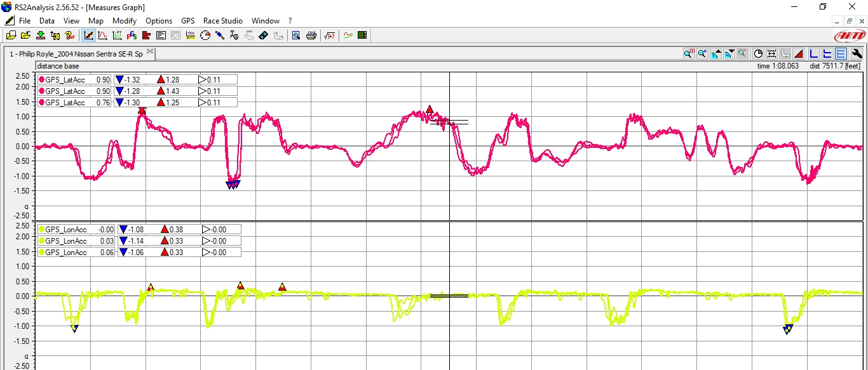Select the stacked rows axis layout button
Viewport: 868px width, 370px height.
tap(841, 53)
